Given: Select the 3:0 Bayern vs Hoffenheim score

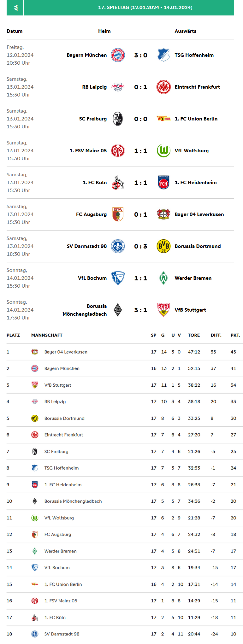Looking at the screenshot, I should [141, 55].
